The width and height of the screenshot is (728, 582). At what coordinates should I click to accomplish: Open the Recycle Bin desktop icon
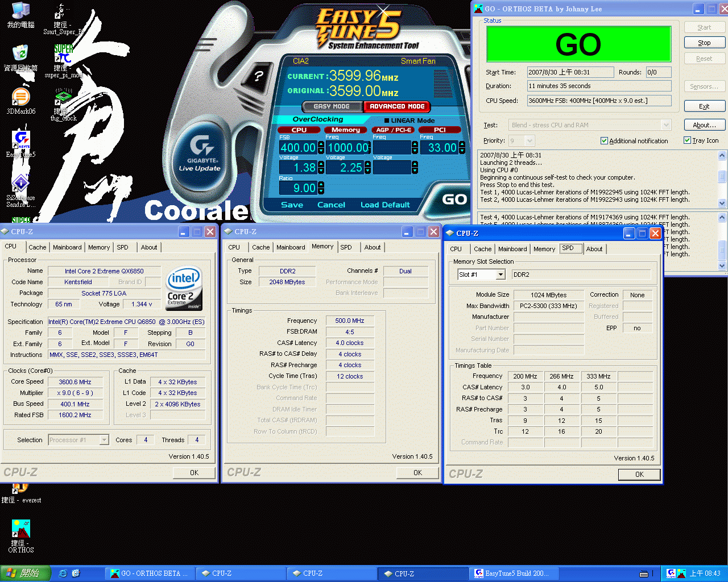21,57
